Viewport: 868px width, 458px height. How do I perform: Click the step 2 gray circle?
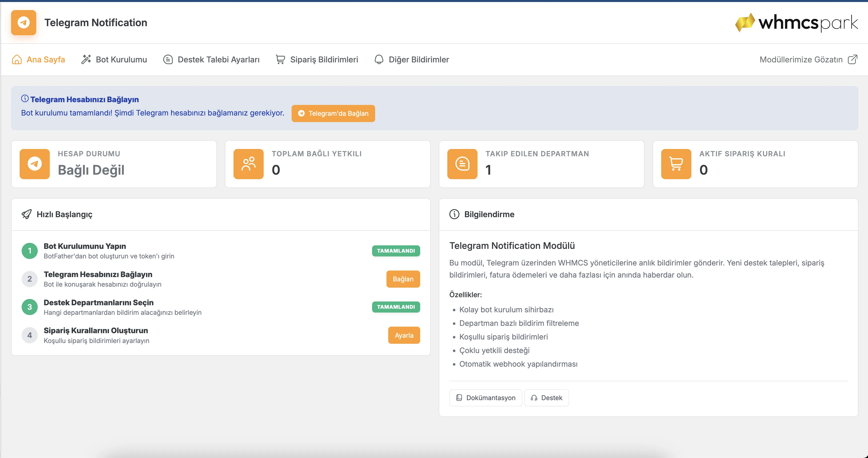pos(30,279)
